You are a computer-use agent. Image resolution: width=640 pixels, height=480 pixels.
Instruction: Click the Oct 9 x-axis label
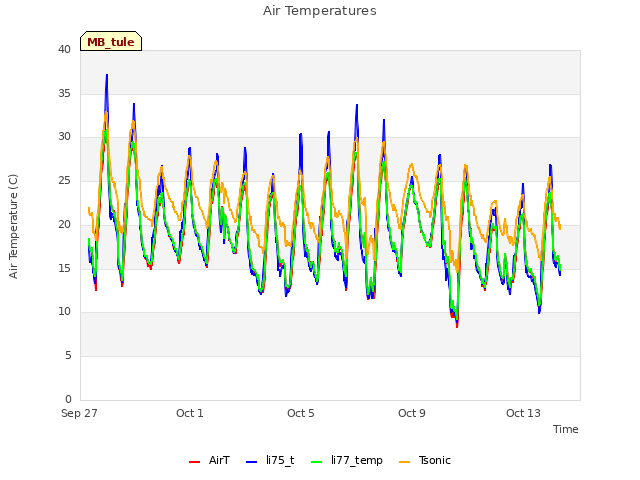tap(411, 413)
